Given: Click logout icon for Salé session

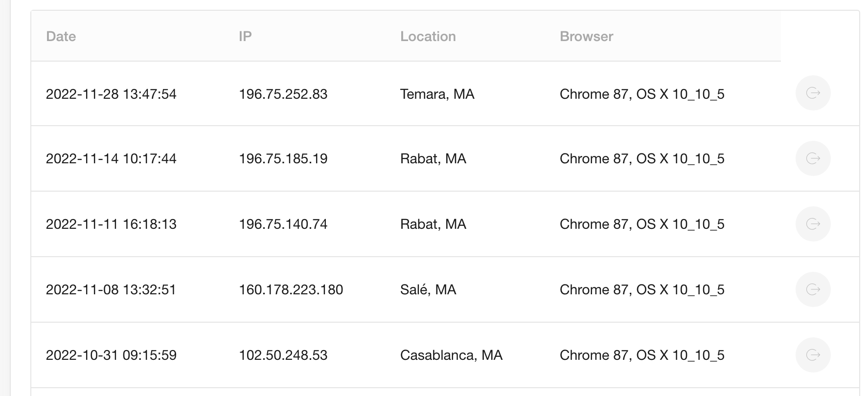Looking at the screenshot, I should [x=813, y=289].
